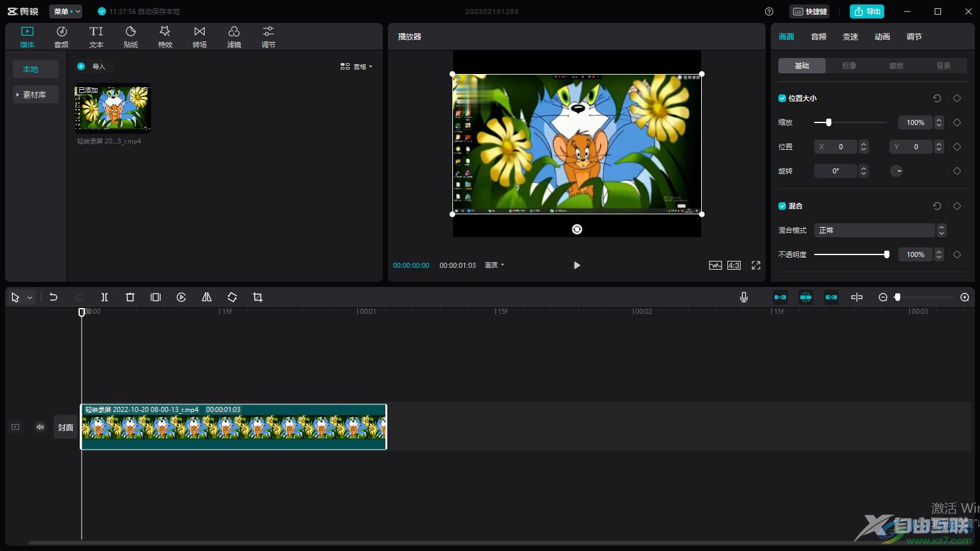Open the Media (媒体) panel
Image resolution: width=980 pixels, height=551 pixels.
(x=27, y=37)
